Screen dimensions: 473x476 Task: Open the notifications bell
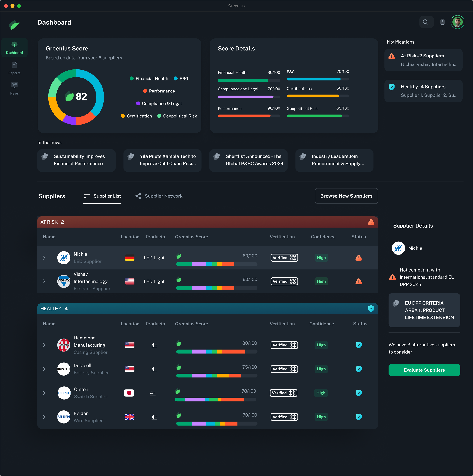(x=442, y=22)
